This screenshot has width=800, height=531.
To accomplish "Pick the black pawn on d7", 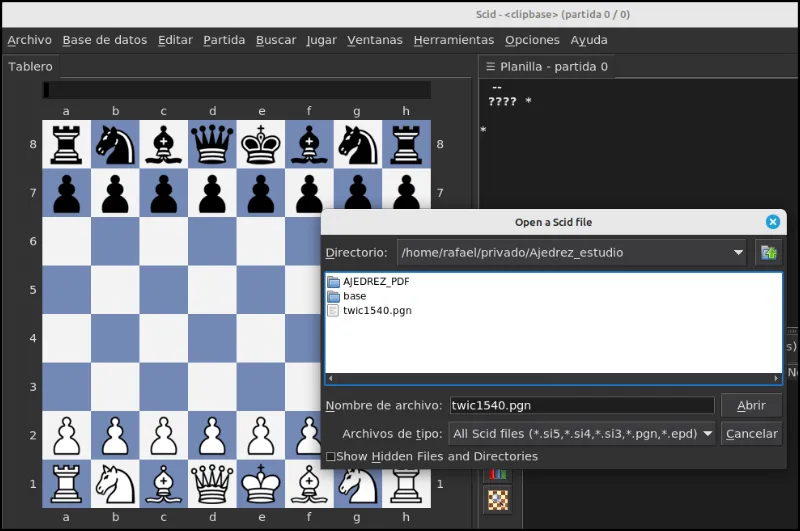I will coord(212,193).
